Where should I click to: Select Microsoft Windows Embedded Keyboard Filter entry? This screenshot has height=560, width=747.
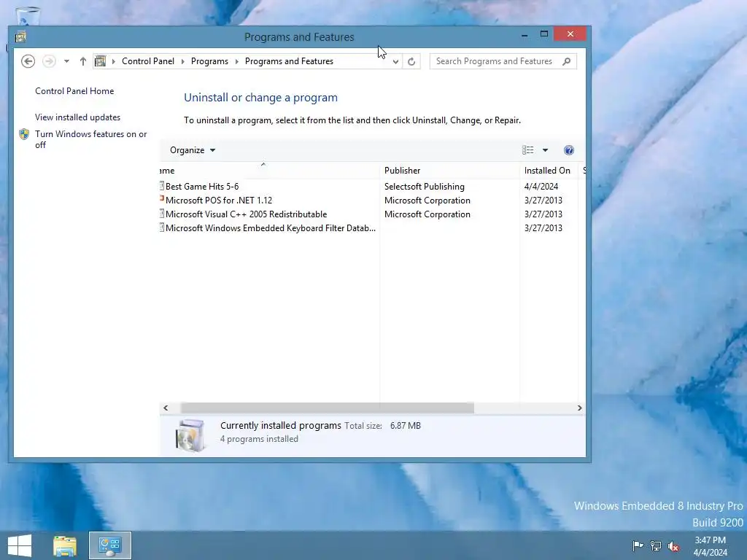point(271,228)
